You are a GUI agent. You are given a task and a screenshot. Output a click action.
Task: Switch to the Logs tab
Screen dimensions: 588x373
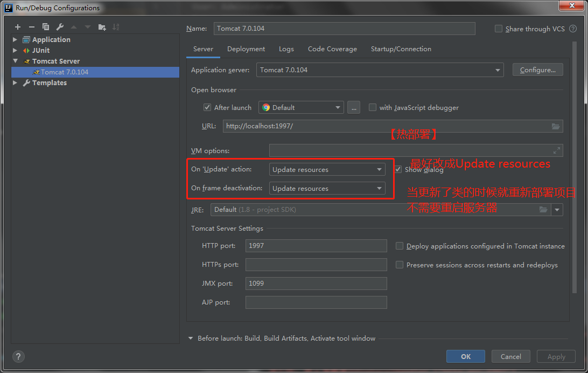[286, 49]
